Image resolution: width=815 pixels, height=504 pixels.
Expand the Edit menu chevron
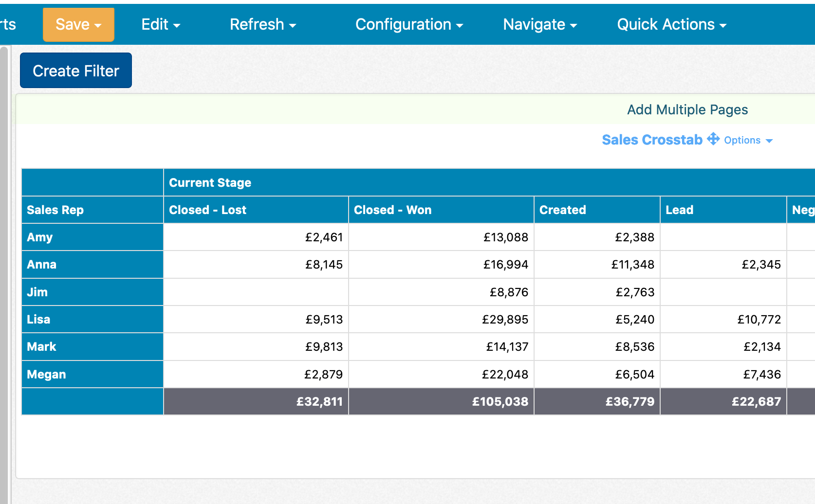pyautogui.click(x=177, y=25)
